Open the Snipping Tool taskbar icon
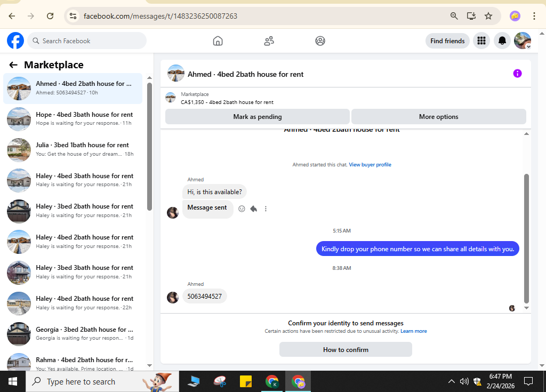 click(220, 381)
